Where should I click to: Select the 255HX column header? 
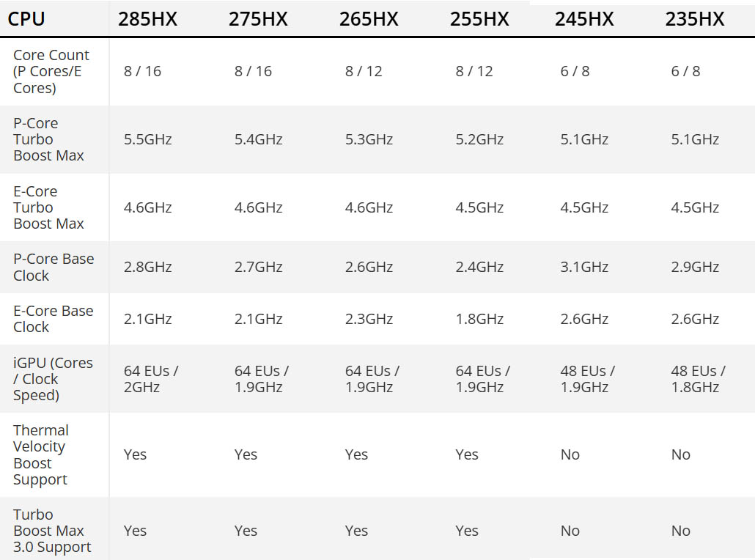pyautogui.click(x=479, y=19)
